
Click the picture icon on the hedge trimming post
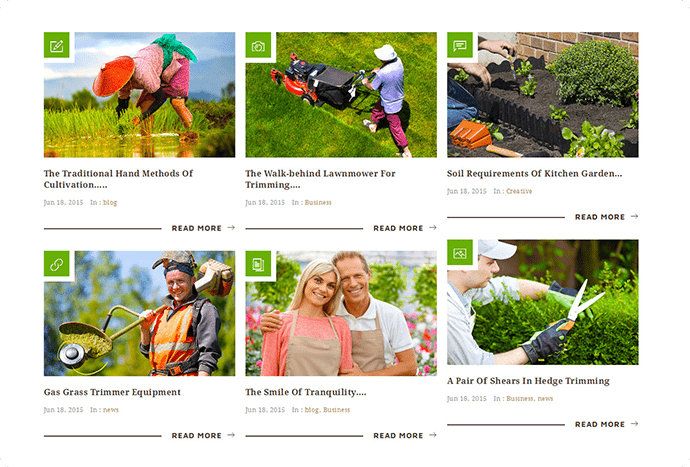(x=460, y=253)
